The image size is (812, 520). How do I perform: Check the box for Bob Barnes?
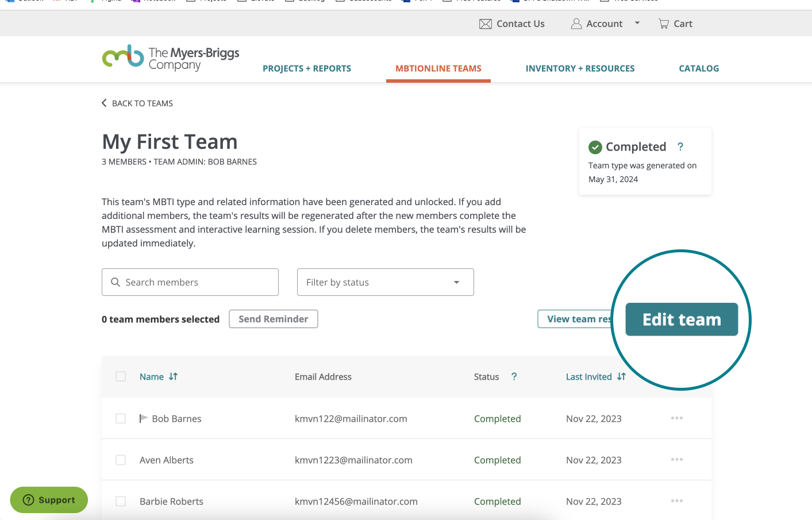(x=121, y=418)
